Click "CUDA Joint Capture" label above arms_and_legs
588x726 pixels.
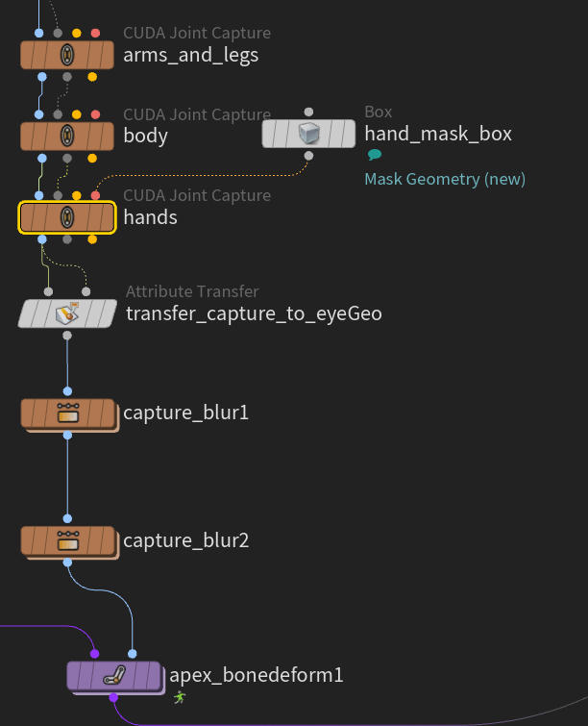click(x=197, y=33)
